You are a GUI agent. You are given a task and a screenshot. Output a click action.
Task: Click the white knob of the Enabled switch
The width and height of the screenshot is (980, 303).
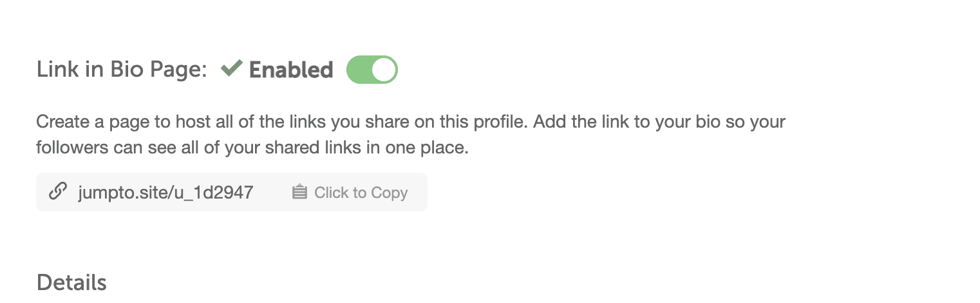coord(384,70)
